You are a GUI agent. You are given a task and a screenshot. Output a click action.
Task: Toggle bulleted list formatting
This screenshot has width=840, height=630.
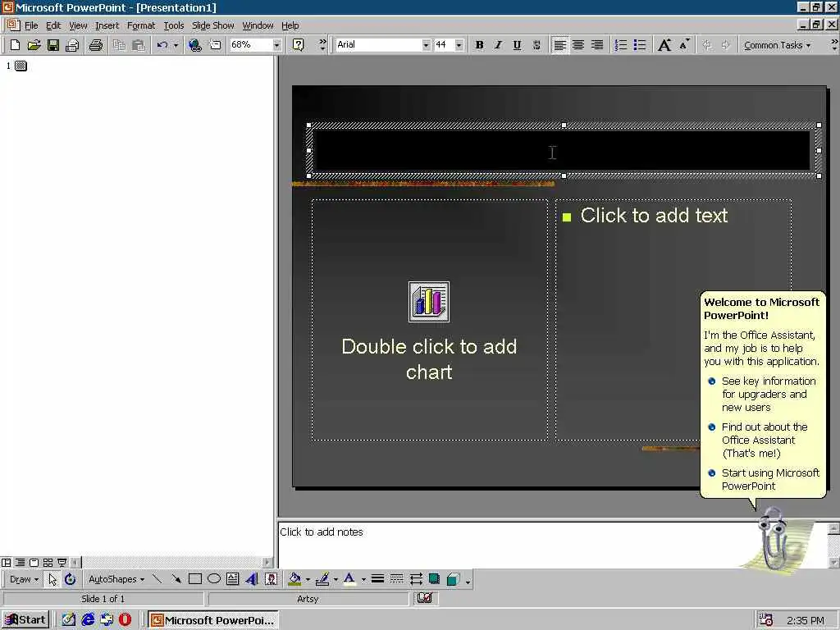click(x=640, y=45)
